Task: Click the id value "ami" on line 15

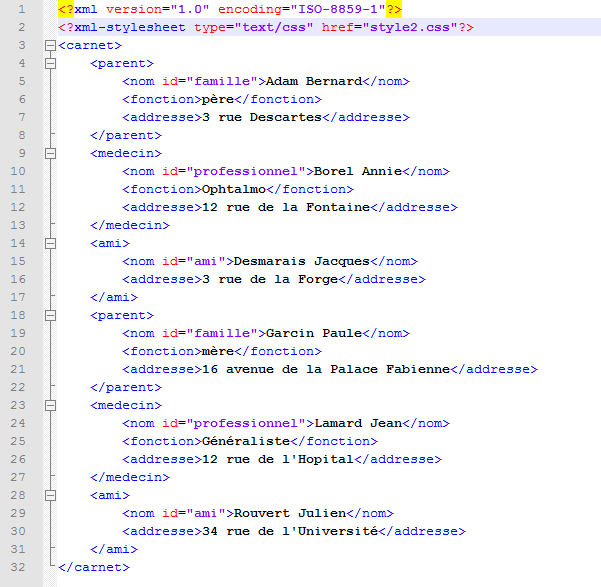Action: (x=206, y=261)
